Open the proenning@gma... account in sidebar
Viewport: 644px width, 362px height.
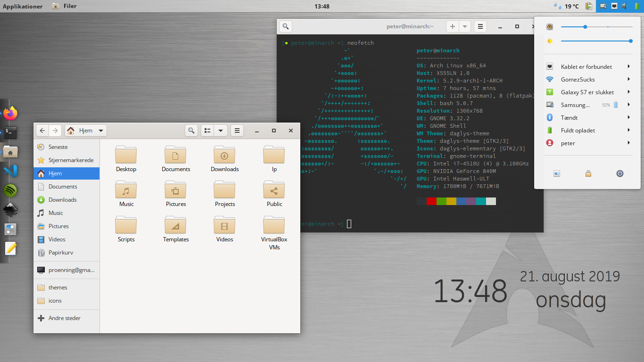coord(66,270)
